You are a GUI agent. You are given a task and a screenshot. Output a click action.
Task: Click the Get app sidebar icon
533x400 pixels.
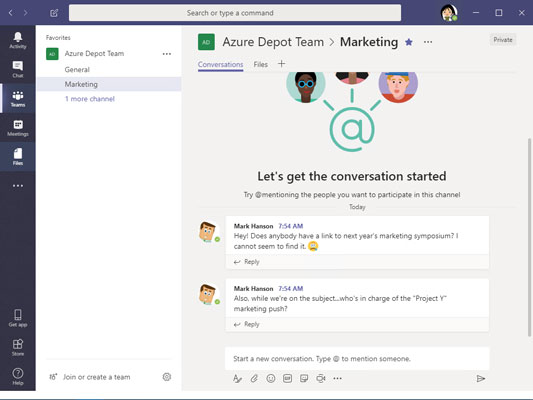(18, 318)
